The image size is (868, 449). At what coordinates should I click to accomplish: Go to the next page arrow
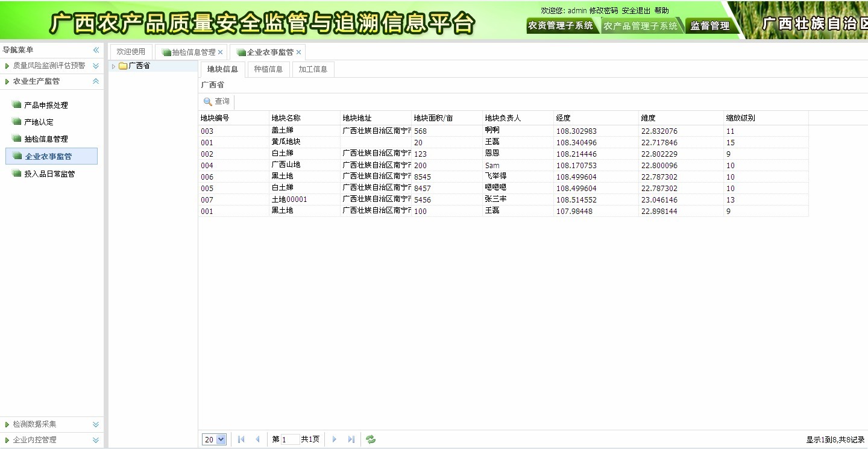click(x=335, y=439)
